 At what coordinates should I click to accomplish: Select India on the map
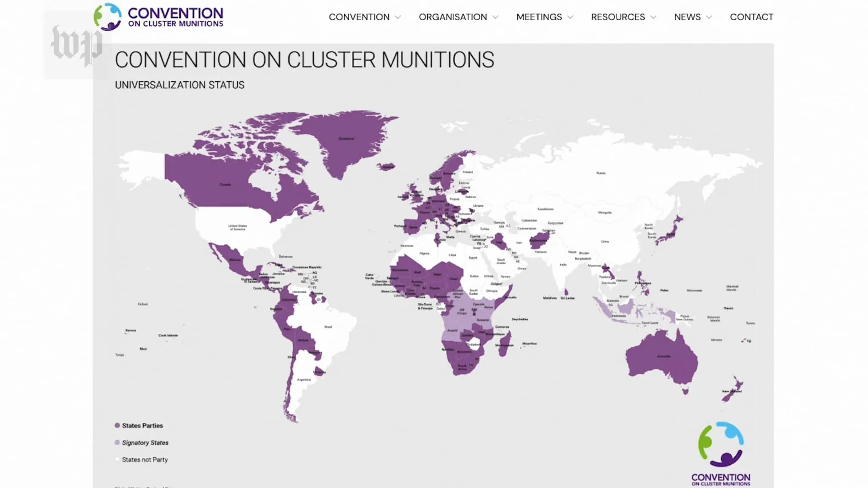point(563,265)
